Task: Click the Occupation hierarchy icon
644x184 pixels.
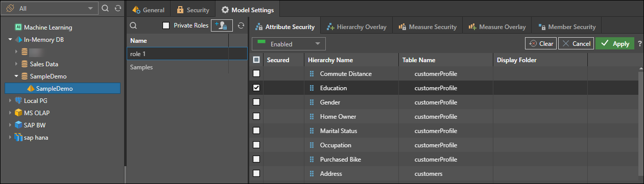Action: (312, 145)
